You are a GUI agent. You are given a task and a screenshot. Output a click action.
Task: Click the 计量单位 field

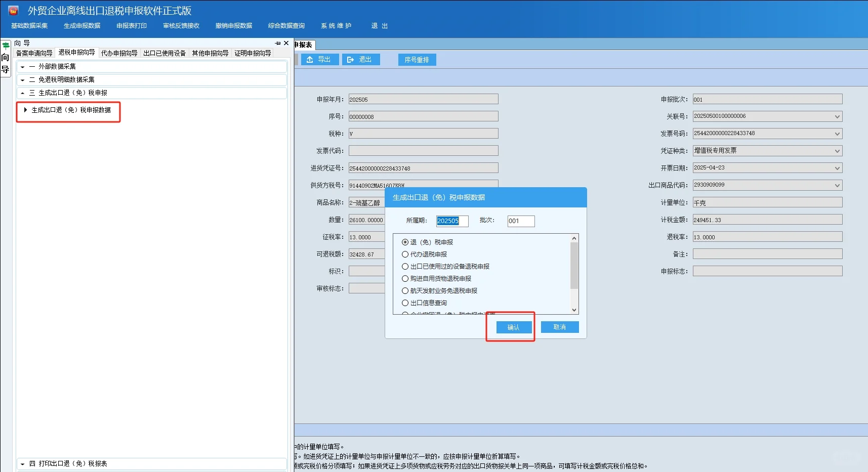767,203
